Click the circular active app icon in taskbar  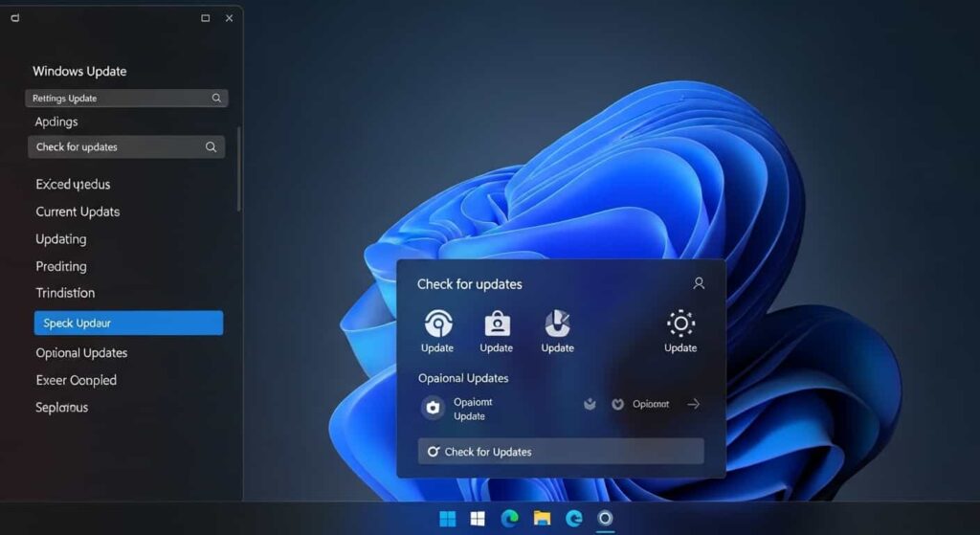click(x=605, y=518)
